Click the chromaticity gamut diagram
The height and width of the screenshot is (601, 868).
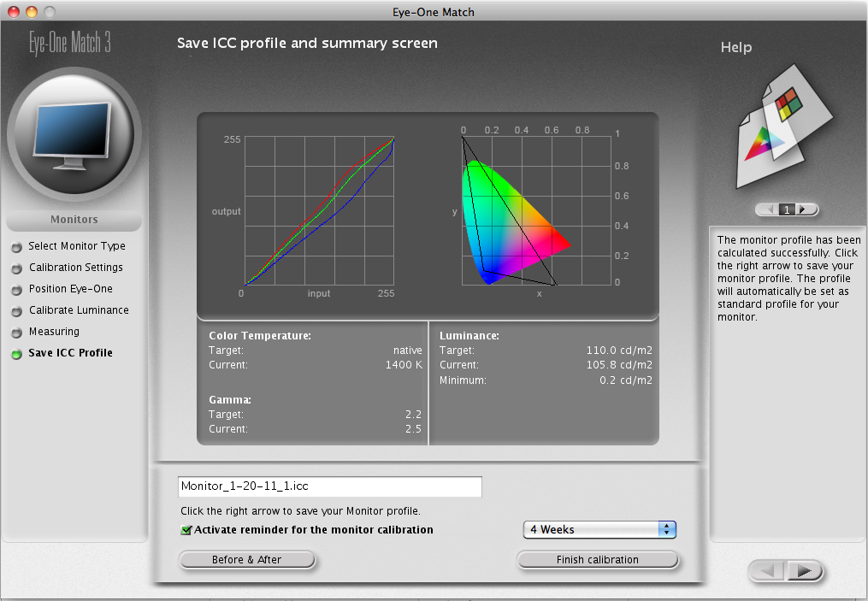(x=536, y=211)
